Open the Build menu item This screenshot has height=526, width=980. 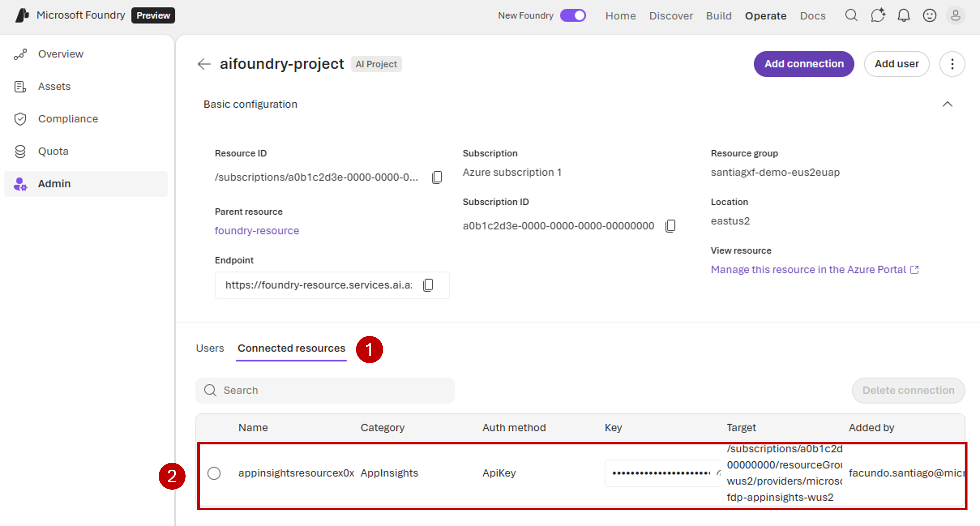coord(719,16)
